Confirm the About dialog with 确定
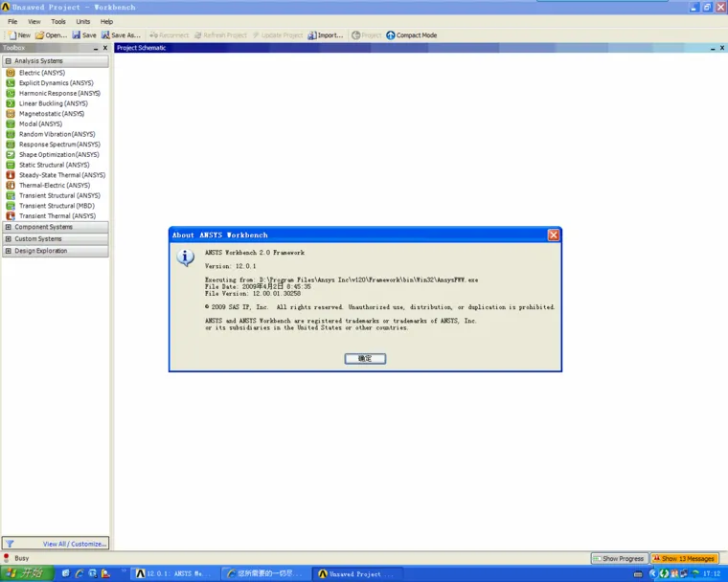 click(x=365, y=358)
